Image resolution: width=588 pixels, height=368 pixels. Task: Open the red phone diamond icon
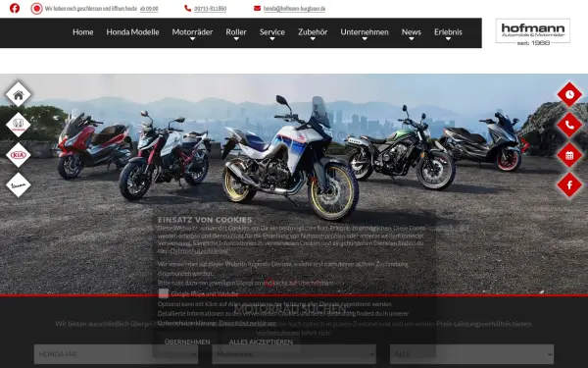(x=569, y=125)
